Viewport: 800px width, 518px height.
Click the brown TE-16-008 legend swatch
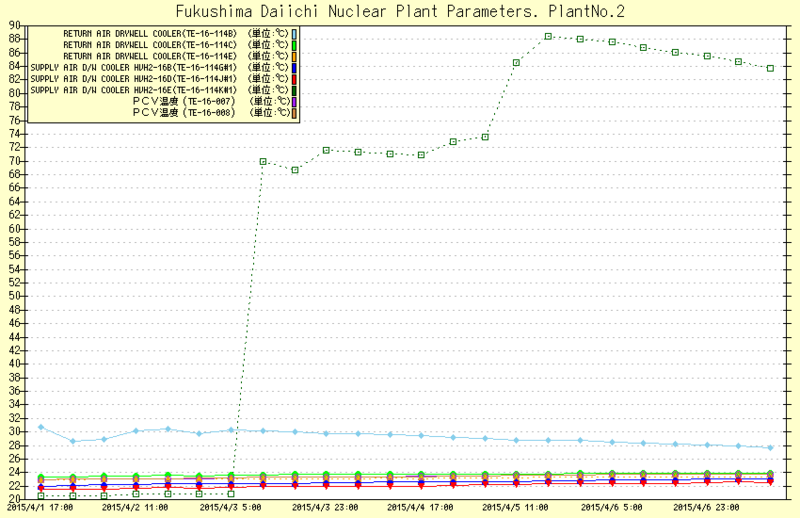pyautogui.click(x=294, y=112)
